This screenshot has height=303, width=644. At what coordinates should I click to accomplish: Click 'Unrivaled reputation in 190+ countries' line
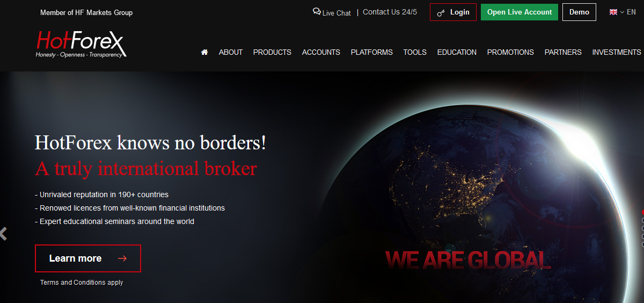click(x=102, y=194)
